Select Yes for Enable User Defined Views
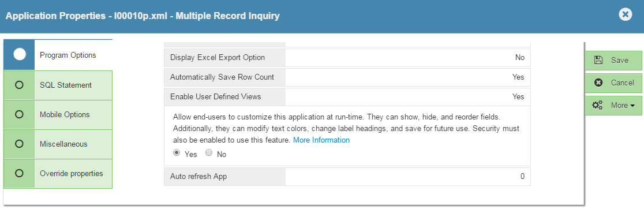 coord(177,153)
